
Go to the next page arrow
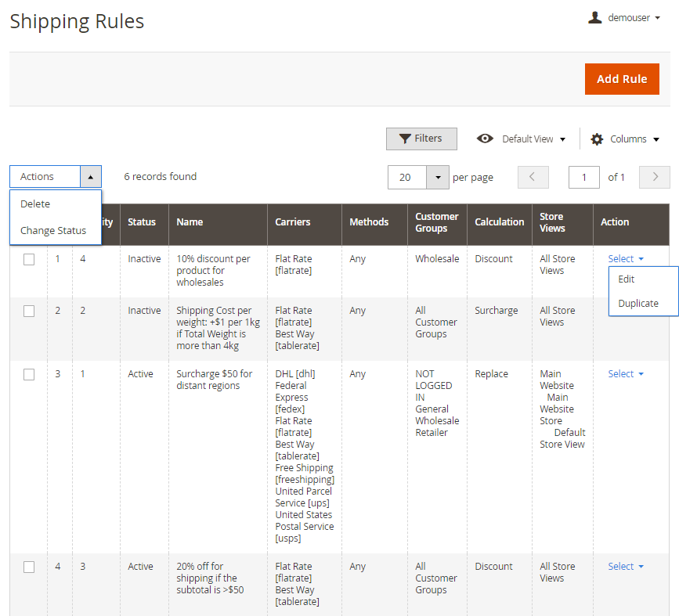[655, 177]
